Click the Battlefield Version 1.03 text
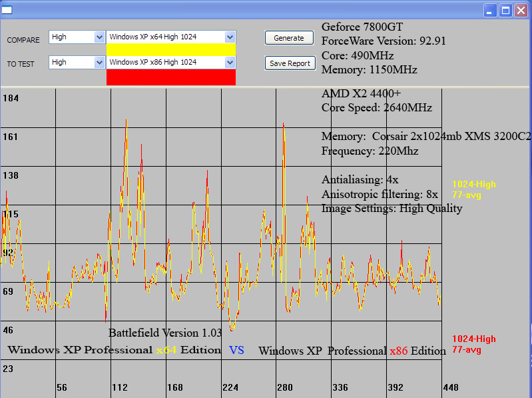 click(165, 333)
